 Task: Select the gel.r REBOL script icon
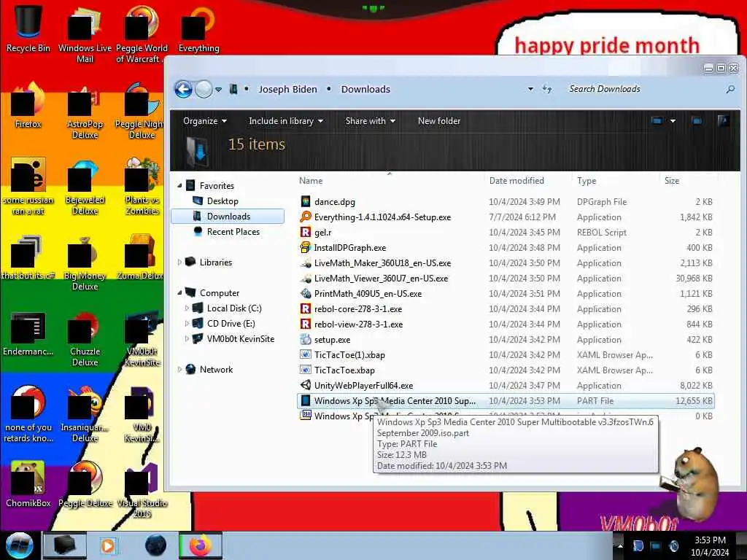click(x=306, y=232)
